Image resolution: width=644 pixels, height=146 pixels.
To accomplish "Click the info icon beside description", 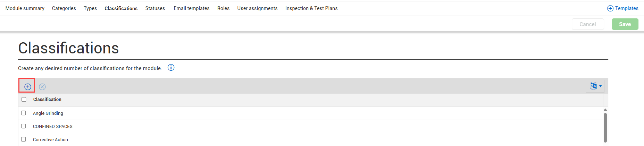I will [171, 68].
